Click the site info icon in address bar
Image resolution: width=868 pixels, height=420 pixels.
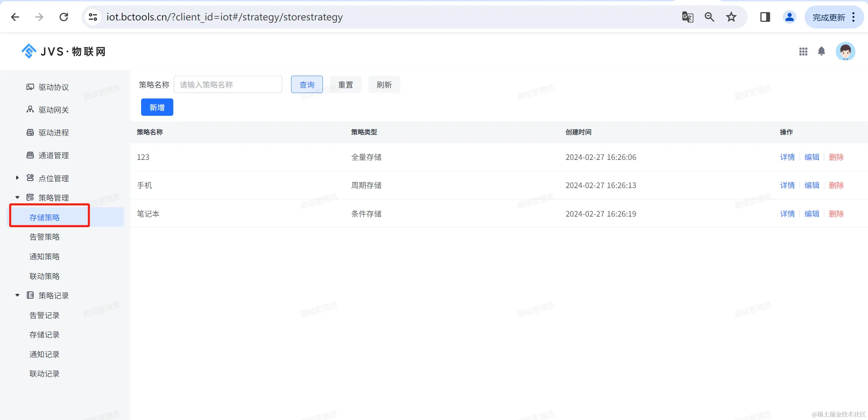click(93, 17)
